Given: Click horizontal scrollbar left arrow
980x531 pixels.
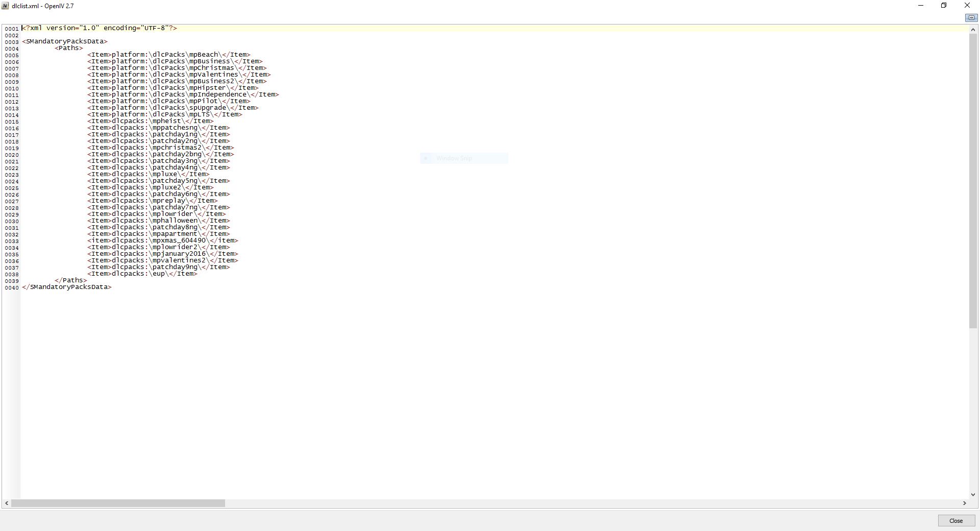Looking at the screenshot, I should [6, 503].
